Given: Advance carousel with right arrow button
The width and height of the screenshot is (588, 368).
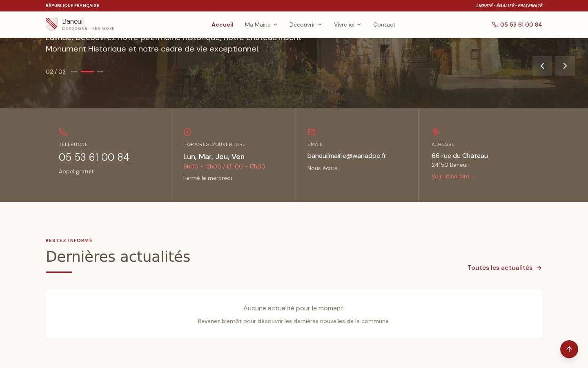Looking at the screenshot, I should point(565,66).
